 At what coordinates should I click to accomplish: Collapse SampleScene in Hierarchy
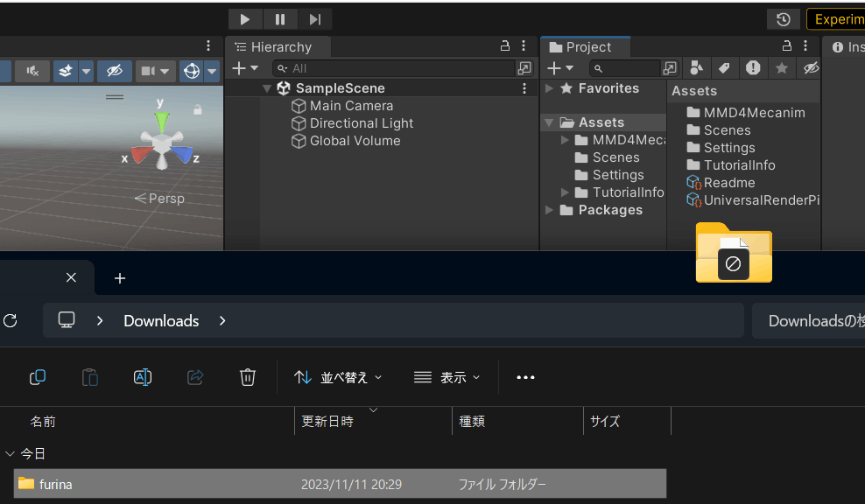pyautogui.click(x=267, y=88)
